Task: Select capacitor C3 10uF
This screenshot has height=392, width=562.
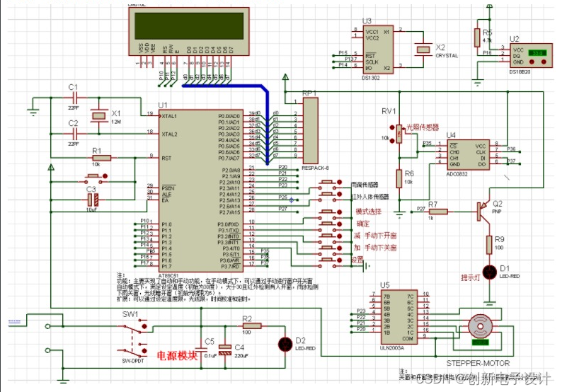Action: tap(93, 200)
